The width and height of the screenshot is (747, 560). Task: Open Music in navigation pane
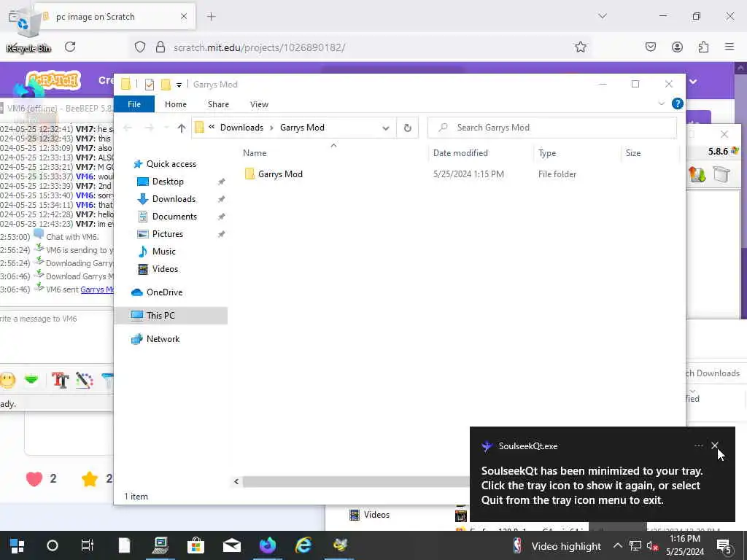click(x=163, y=252)
